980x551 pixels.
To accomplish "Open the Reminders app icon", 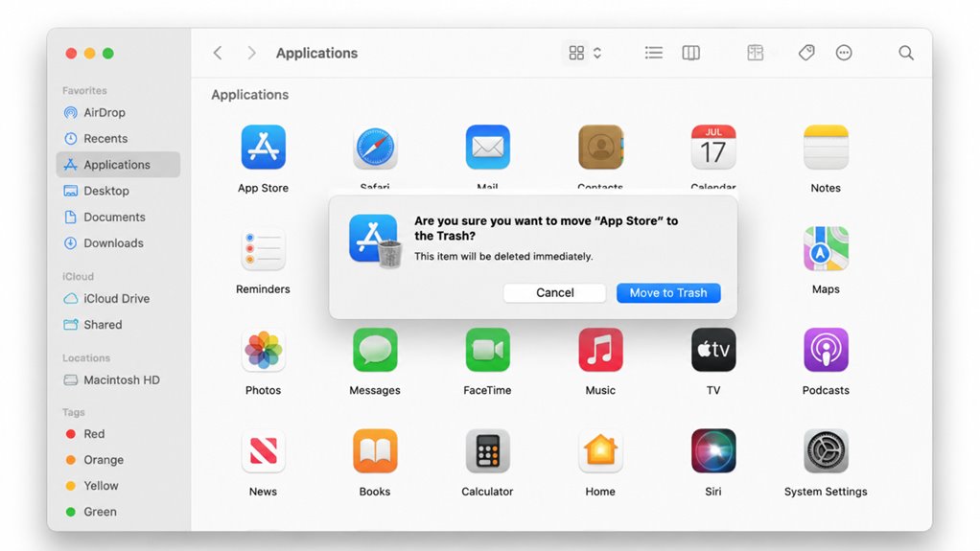I will coord(263,248).
